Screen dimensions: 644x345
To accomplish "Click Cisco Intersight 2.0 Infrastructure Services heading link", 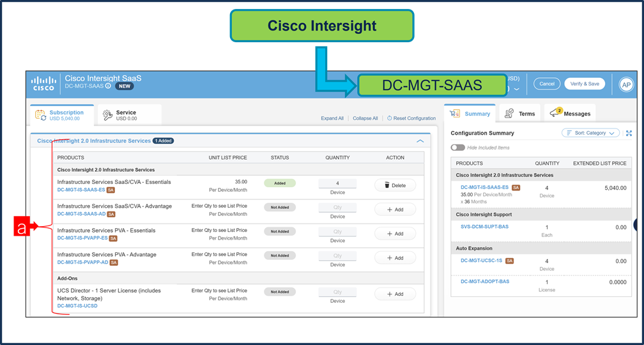I will pyautogui.click(x=94, y=141).
